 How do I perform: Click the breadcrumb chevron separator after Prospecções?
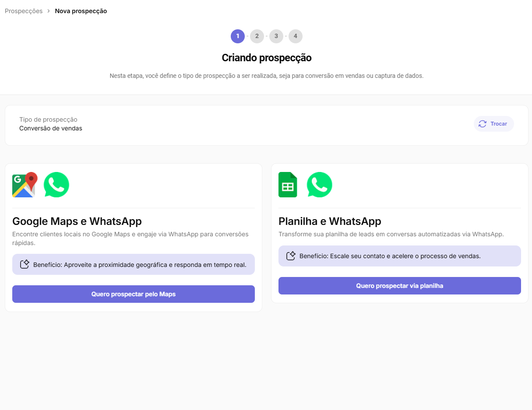click(49, 11)
